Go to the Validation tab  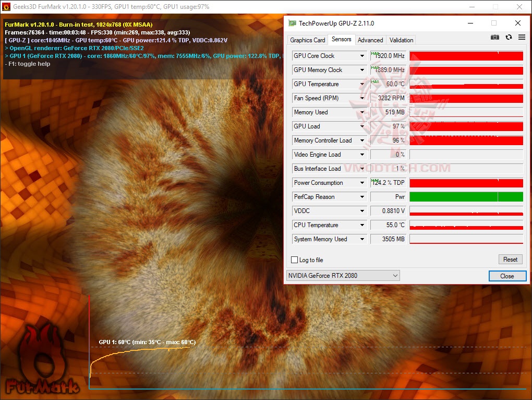401,40
